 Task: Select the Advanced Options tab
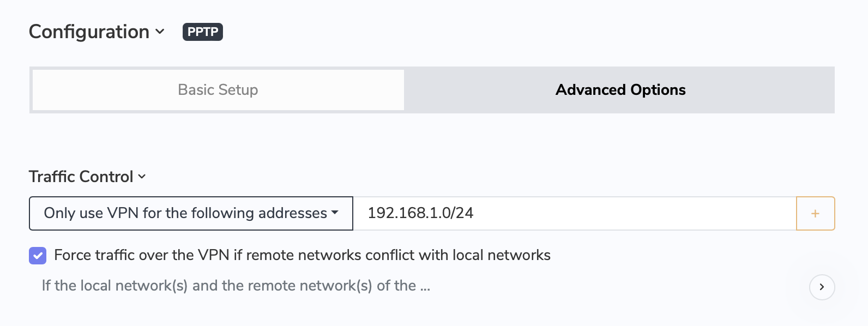620,89
